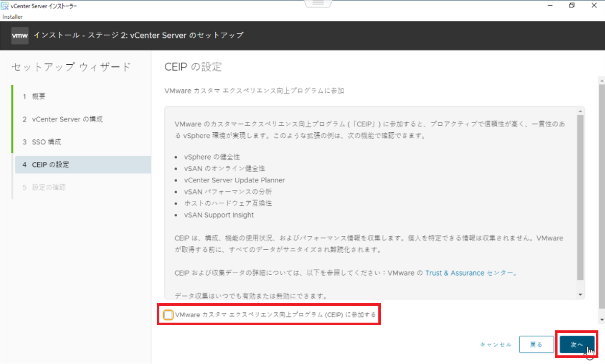Click the top-center drag handle tab

tap(318, 4)
